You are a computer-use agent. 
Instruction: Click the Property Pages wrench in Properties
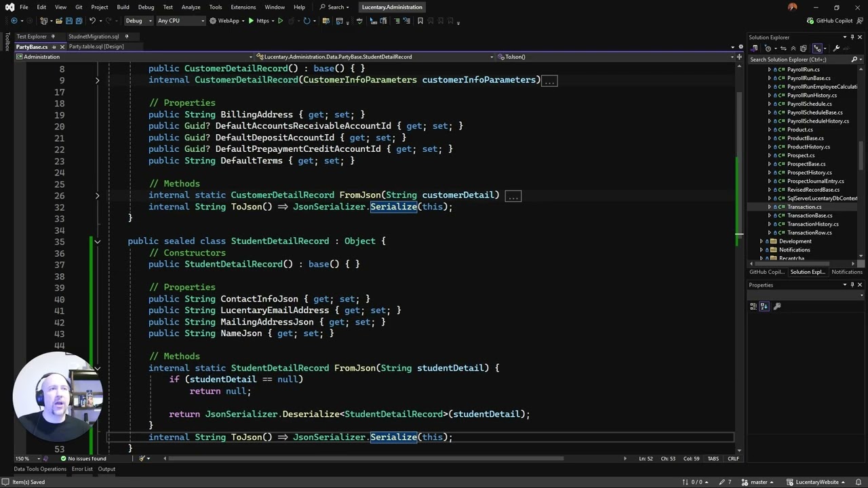pos(777,306)
